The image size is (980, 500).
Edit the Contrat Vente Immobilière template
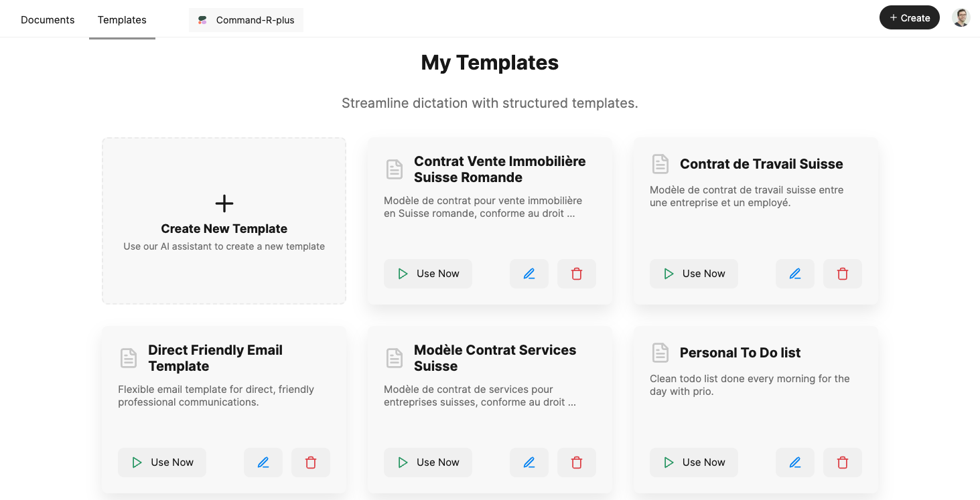click(529, 274)
